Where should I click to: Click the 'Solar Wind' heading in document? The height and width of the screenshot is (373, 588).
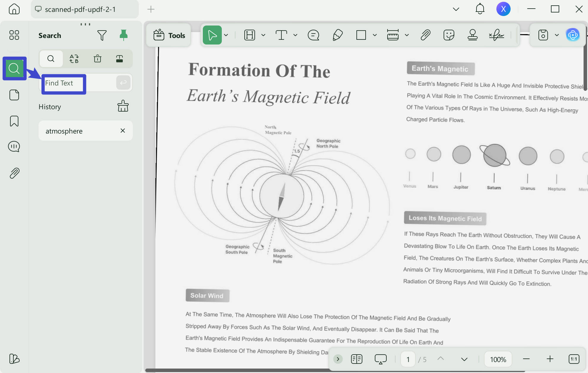pos(207,296)
